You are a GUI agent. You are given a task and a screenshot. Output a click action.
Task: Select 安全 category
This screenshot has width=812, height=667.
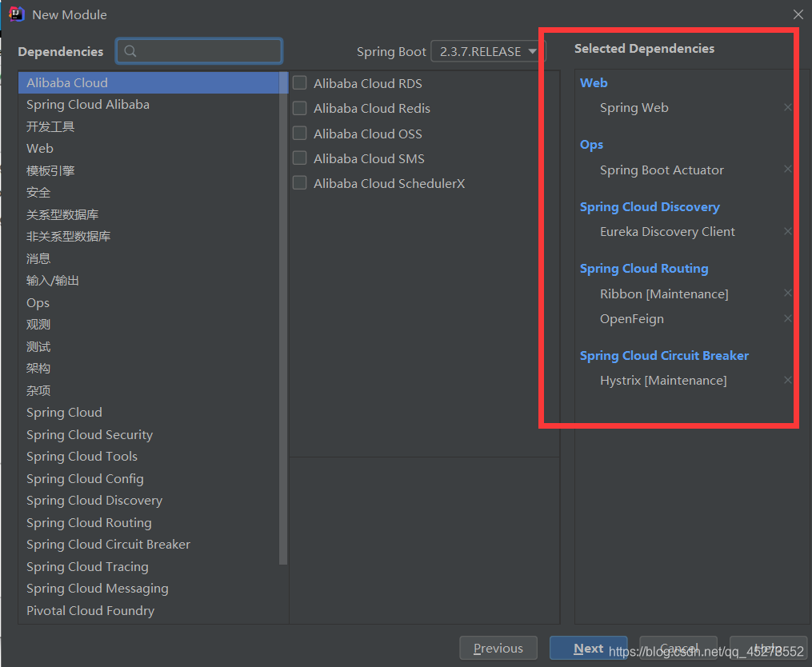[149, 193]
